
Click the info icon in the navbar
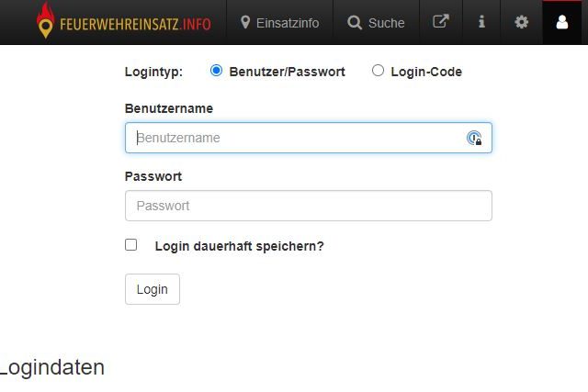(481, 22)
